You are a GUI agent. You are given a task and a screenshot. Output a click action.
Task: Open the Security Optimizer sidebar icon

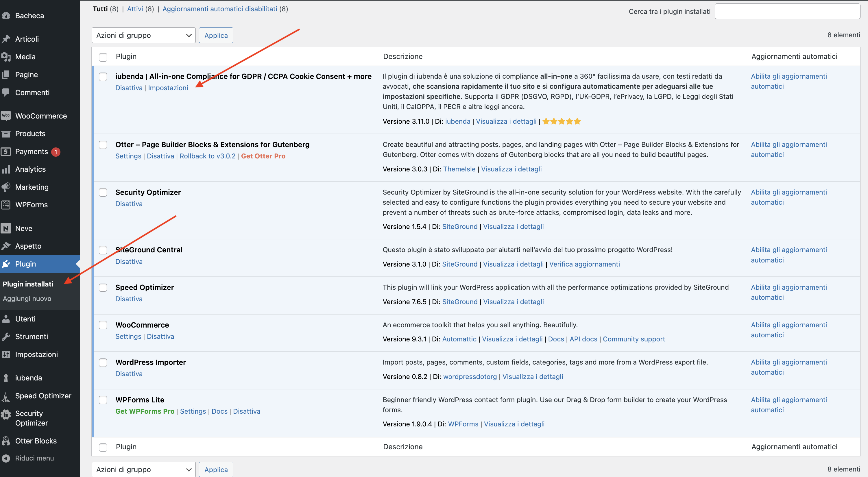6,414
